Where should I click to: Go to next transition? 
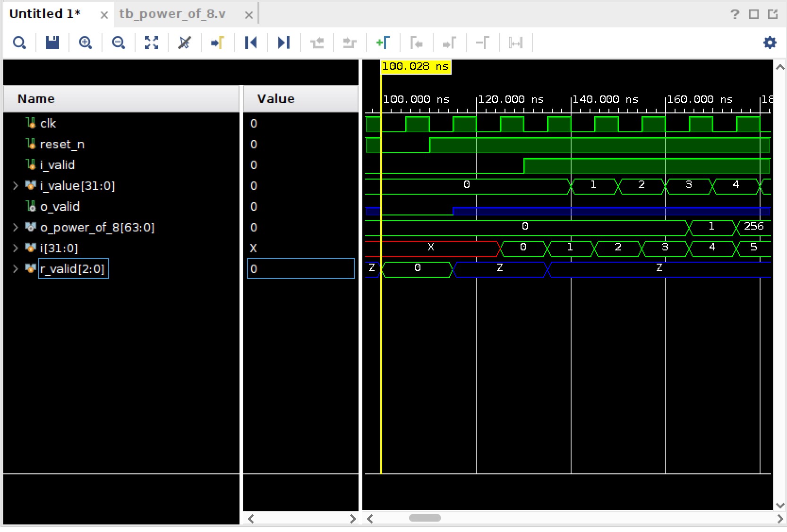point(350,43)
